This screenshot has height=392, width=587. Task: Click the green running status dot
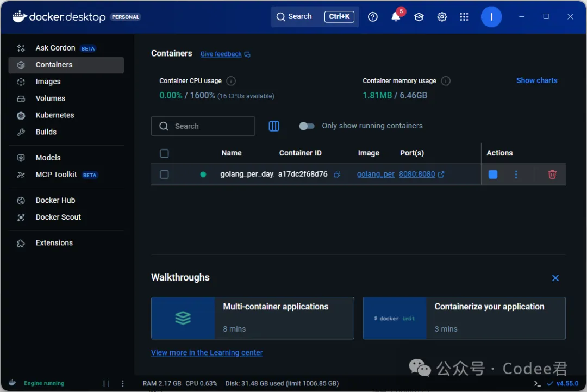tap(203, 175)
